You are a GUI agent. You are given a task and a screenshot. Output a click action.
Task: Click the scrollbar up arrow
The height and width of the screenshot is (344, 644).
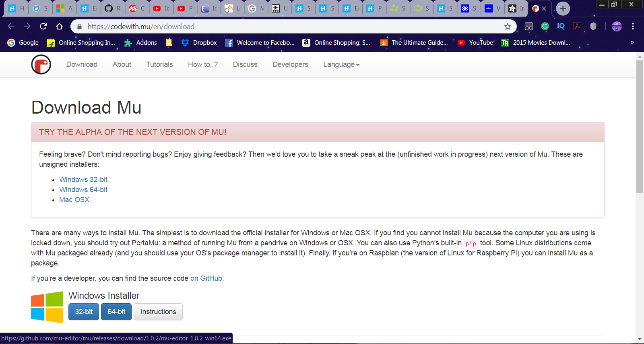(x=640, y=56)
